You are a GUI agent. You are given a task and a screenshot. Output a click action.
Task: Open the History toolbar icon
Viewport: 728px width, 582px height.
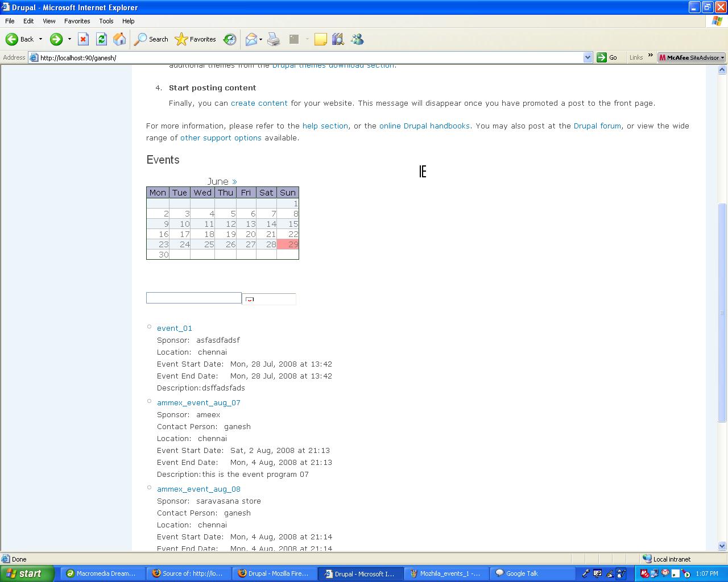point(230,39)
